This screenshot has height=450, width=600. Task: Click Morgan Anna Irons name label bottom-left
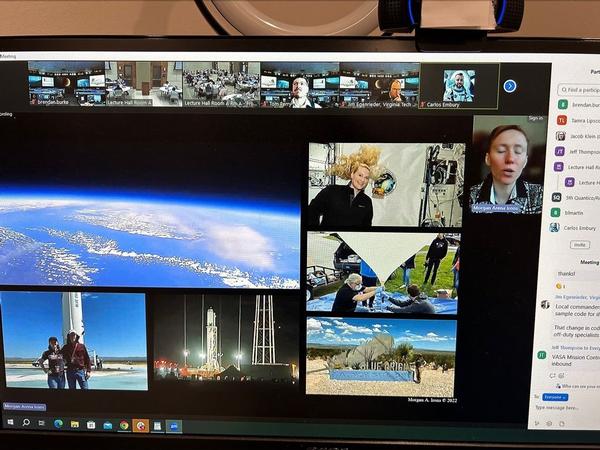tap(24, 407)
